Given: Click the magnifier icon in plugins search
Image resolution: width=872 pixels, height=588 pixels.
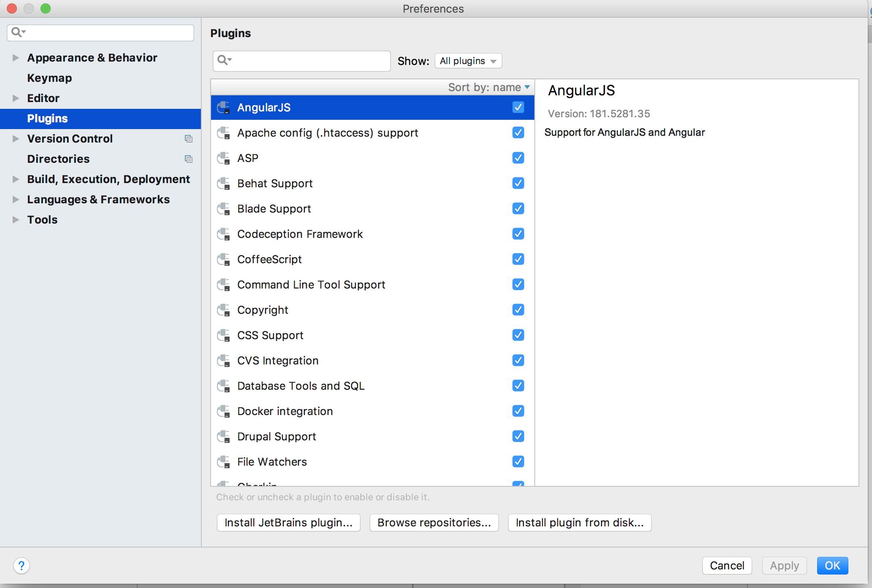Looking at the screenshot, I should (224, 60).
